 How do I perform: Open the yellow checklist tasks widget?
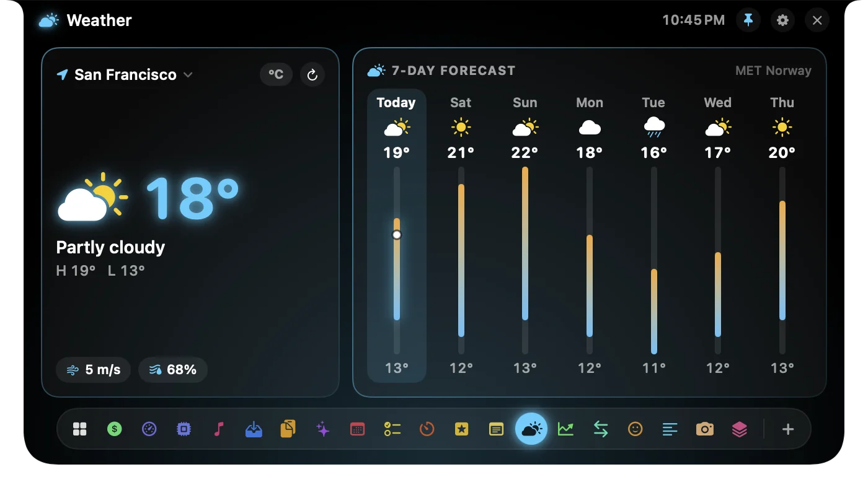(392, 429)
